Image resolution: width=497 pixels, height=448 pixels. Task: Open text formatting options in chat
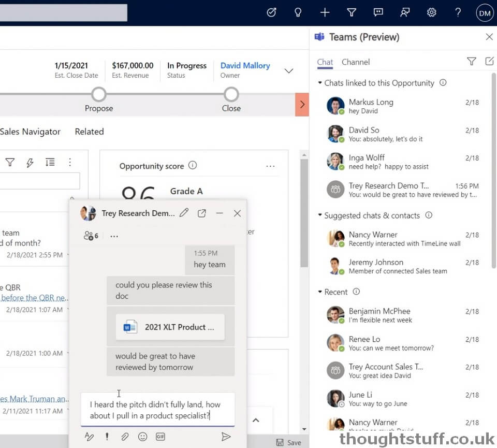(89, 437)
